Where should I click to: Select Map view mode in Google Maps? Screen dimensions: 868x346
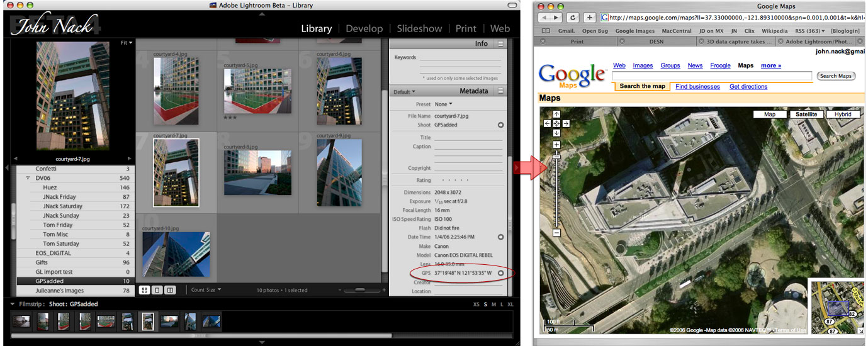point(769,114)
